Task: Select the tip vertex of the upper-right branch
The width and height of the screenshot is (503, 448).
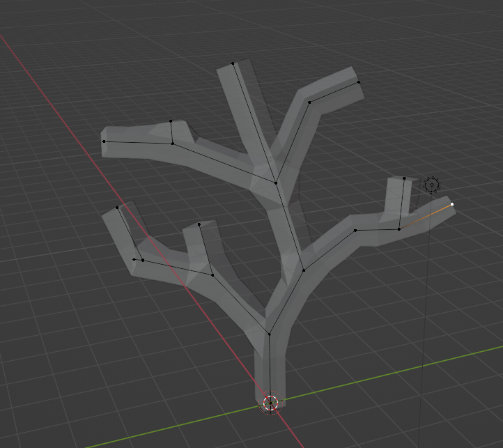Action: click(359, 82)
